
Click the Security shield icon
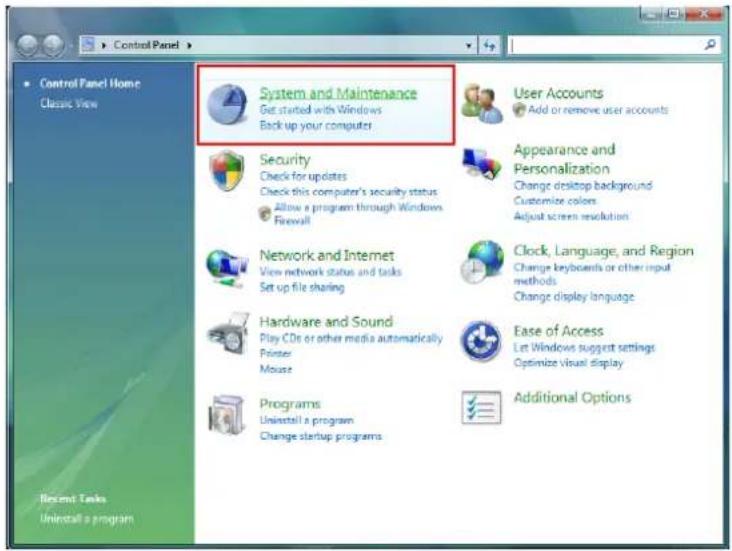pyautogui.click(x=226, y=170)
